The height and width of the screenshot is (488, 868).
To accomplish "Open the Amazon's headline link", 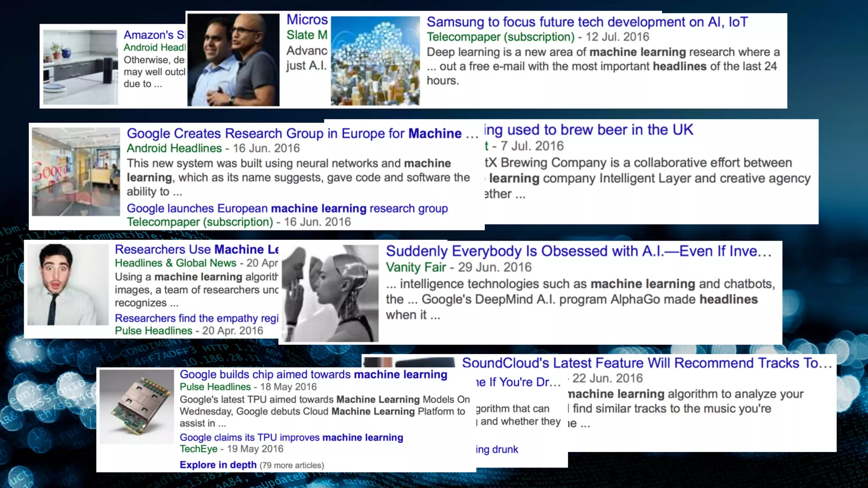I will coord(154,35).
